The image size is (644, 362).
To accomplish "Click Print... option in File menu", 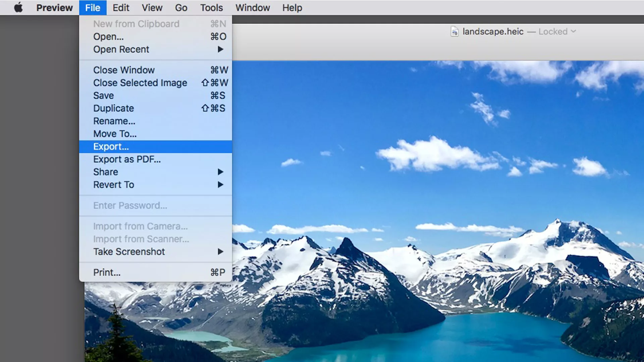I will pyautogui.click(x=107, y=272).
